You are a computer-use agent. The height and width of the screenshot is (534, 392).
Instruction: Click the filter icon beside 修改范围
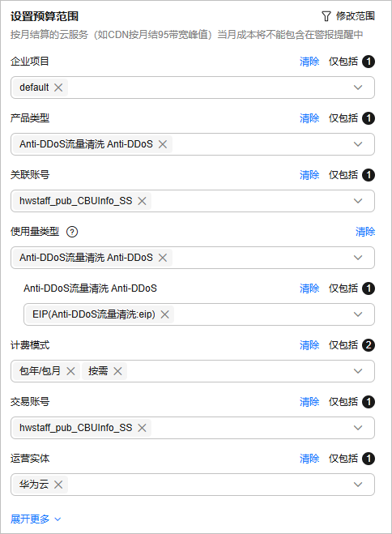[x=326, y=16]
